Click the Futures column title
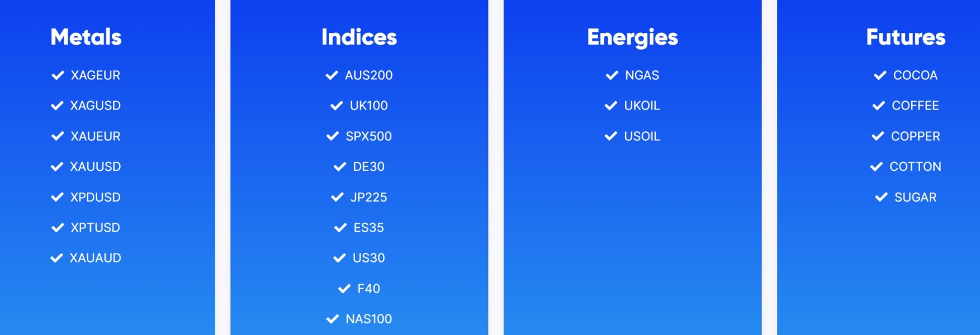The height and width of the screenshot is (335, 980). pos(906,37)
